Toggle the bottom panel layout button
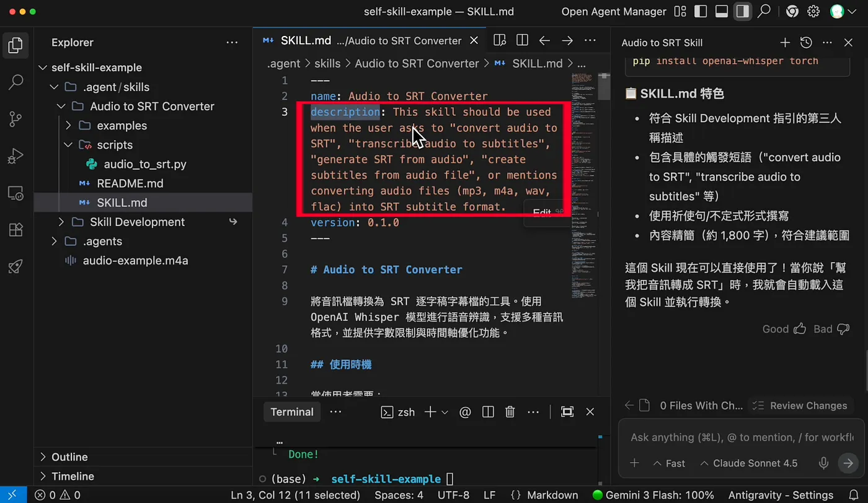Screen dimensions: 868x503 pos(722,11)
